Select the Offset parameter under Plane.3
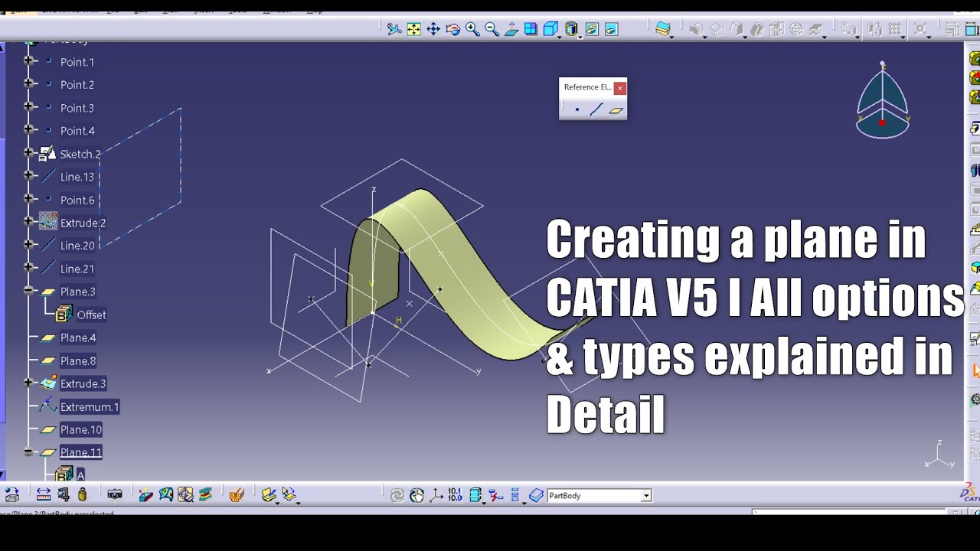 pyautogui.click(x=91, y=315)
